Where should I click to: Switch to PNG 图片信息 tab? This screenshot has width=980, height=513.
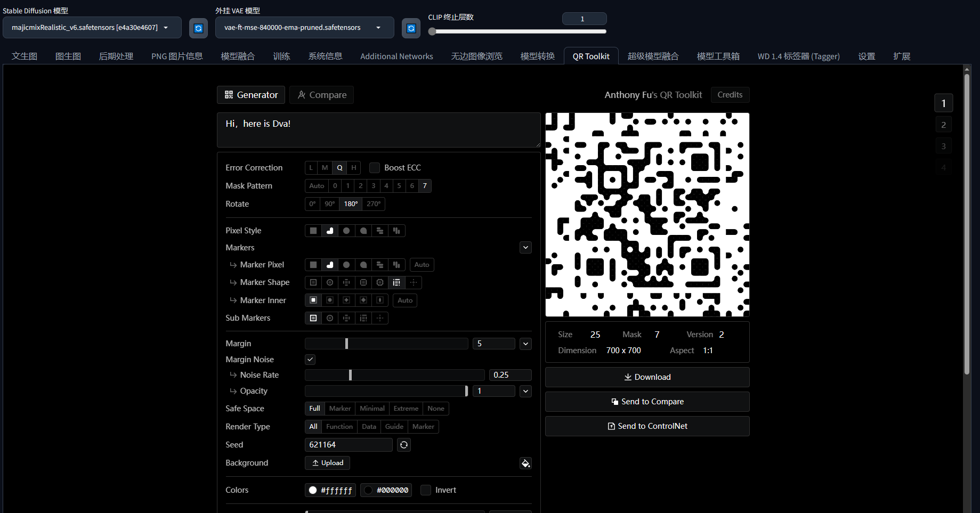[x=177, y=56]
